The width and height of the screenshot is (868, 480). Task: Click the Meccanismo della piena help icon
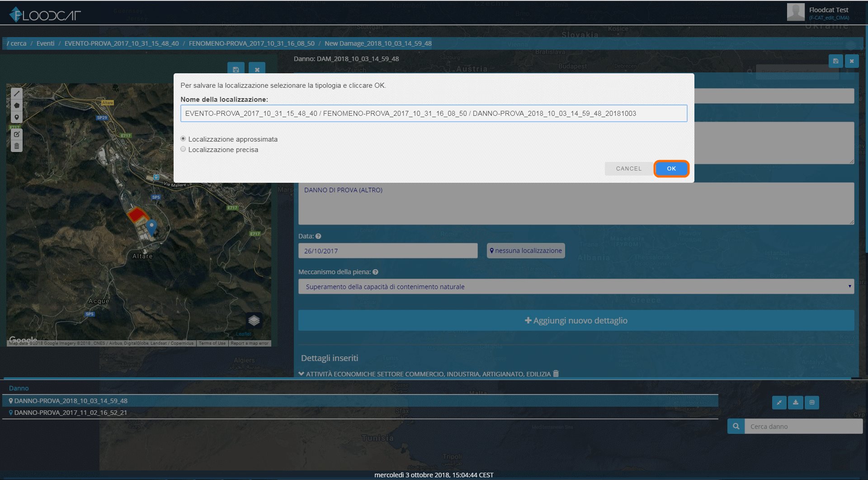pos(375,272)
